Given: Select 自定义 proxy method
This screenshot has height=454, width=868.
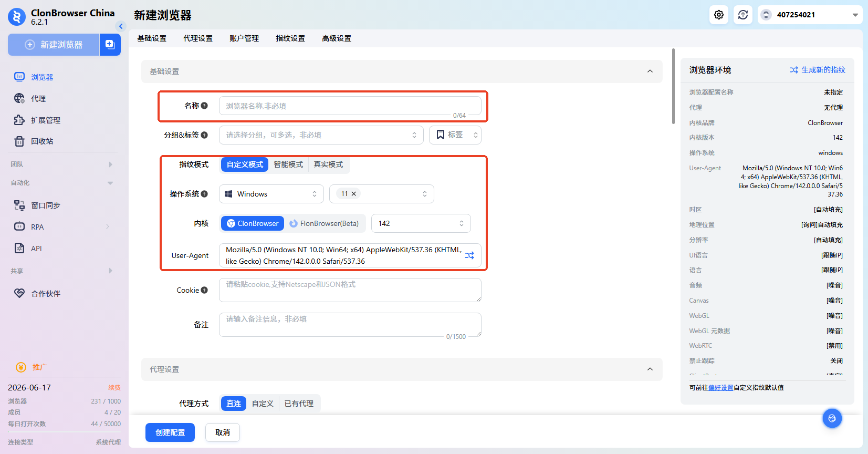Looking at the screenshot, I should click(263, 404).
